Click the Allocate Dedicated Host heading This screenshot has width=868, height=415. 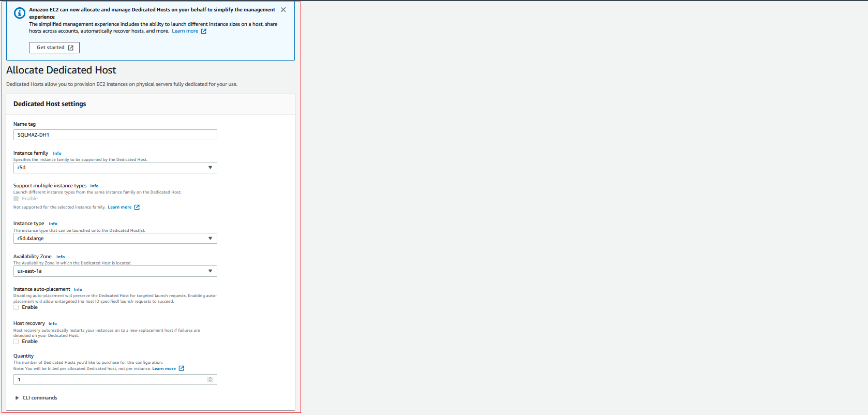[61, 70]
